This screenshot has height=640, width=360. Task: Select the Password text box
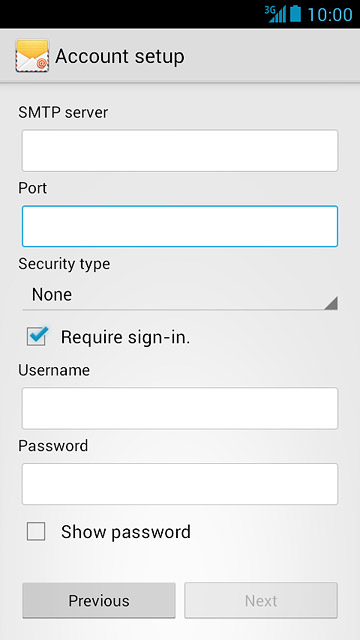180,484
